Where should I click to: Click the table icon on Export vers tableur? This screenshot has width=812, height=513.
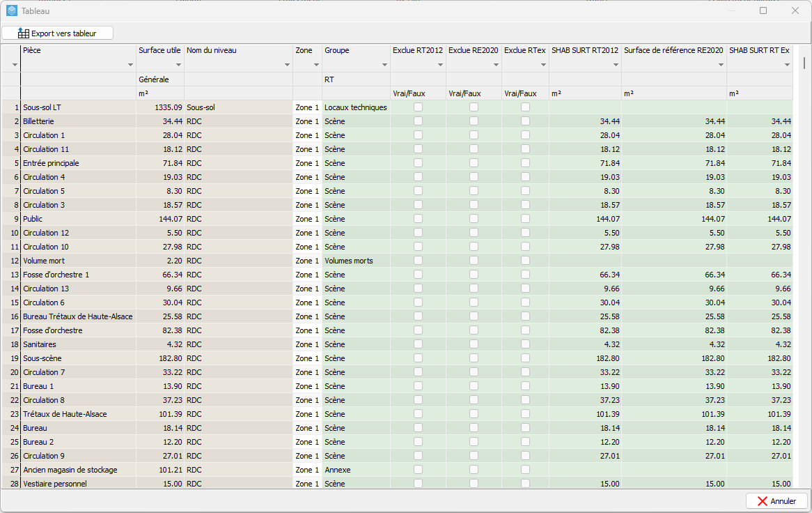coord(24,32)
